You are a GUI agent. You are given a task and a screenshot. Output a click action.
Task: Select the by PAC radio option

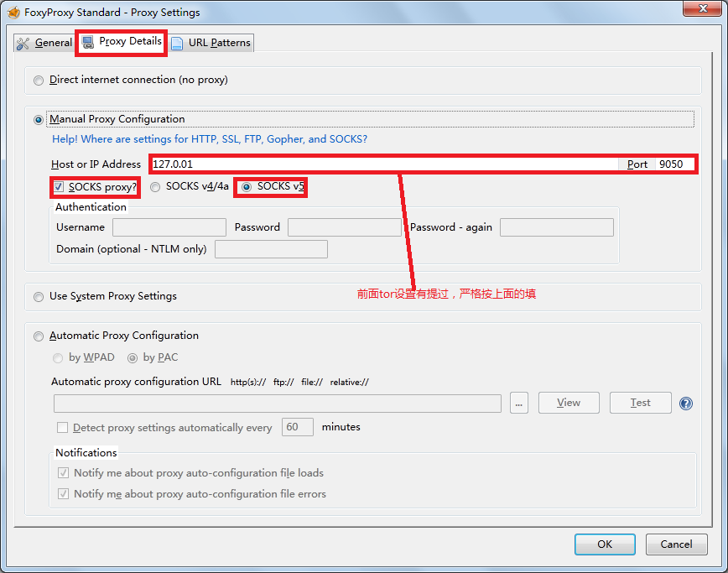click(133, 358)
